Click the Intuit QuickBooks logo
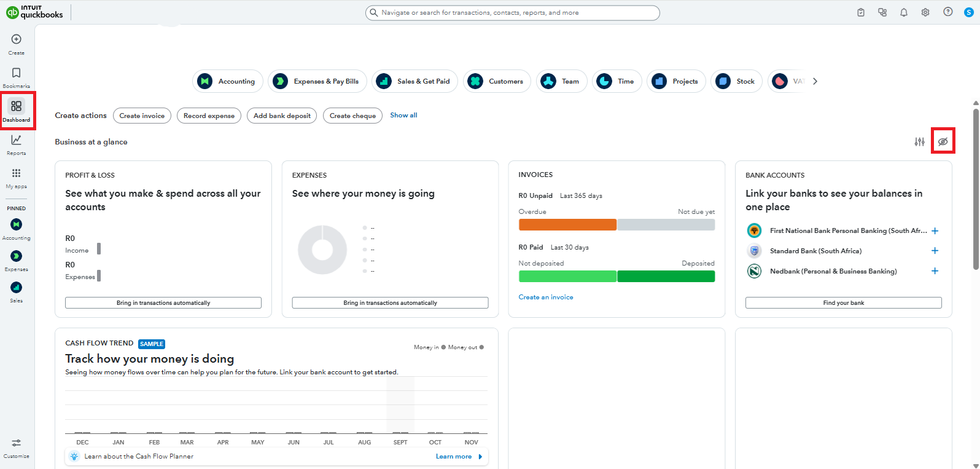980x469 pixels. 35,12
